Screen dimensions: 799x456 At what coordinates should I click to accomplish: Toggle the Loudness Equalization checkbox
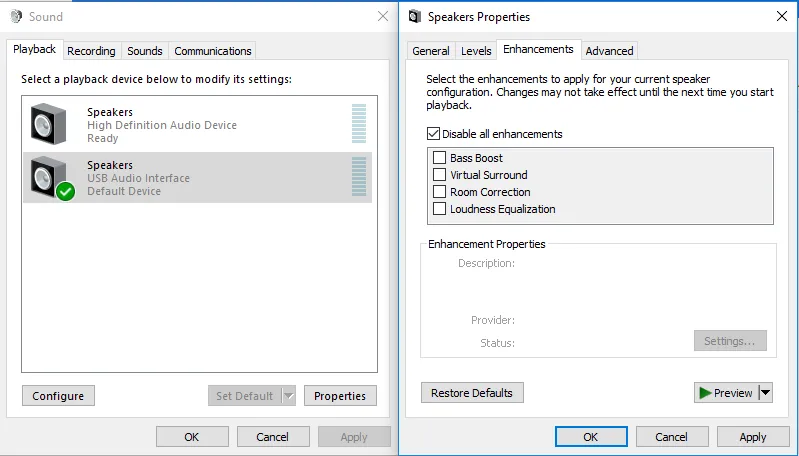(440, 209)
